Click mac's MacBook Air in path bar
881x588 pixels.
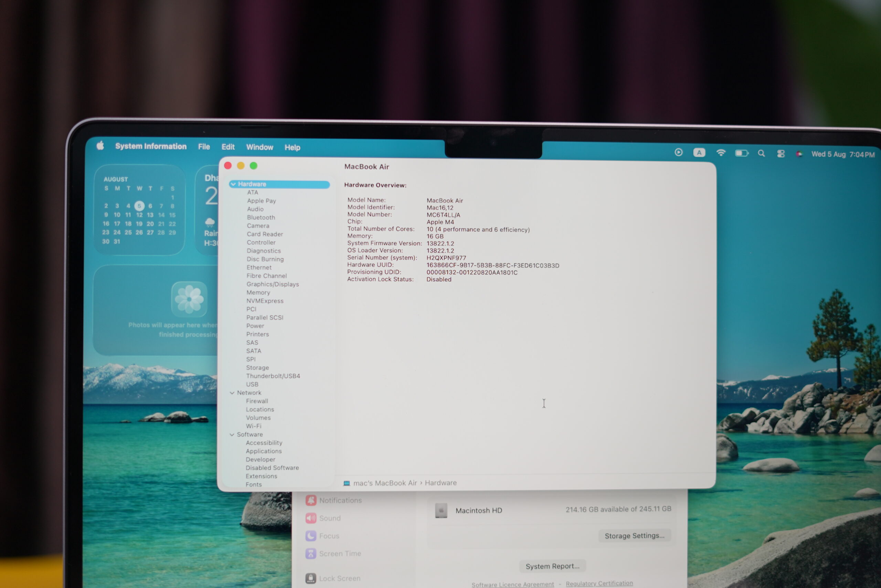[x=385, y=483]
